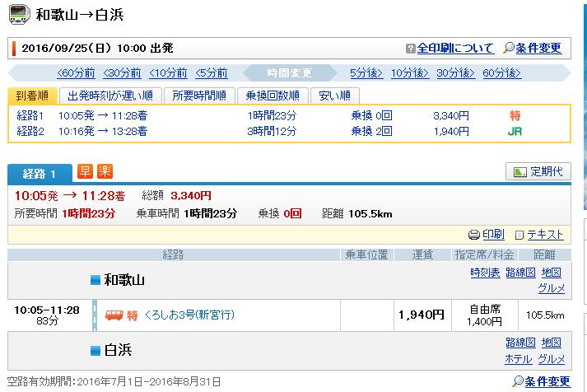Click the printer icon next to 印刷
The image size is (587, 392).
pos(473,235)
